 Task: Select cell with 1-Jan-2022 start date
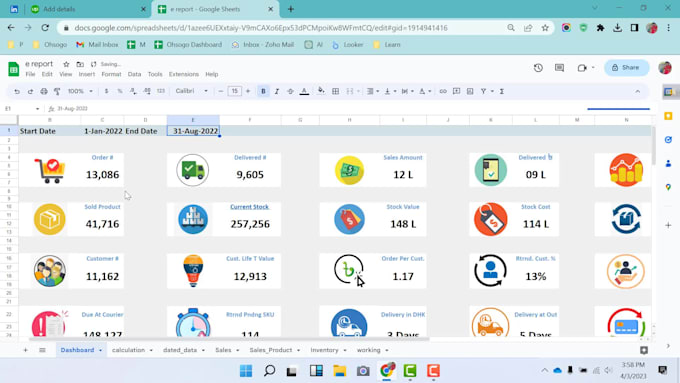pyautogui.click(x=102, y=131)
